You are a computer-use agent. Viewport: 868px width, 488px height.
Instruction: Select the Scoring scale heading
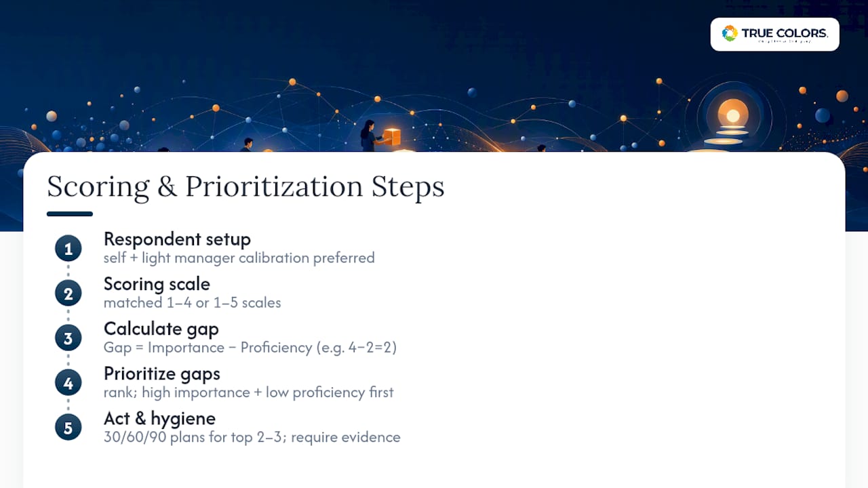tap(157, 284)
